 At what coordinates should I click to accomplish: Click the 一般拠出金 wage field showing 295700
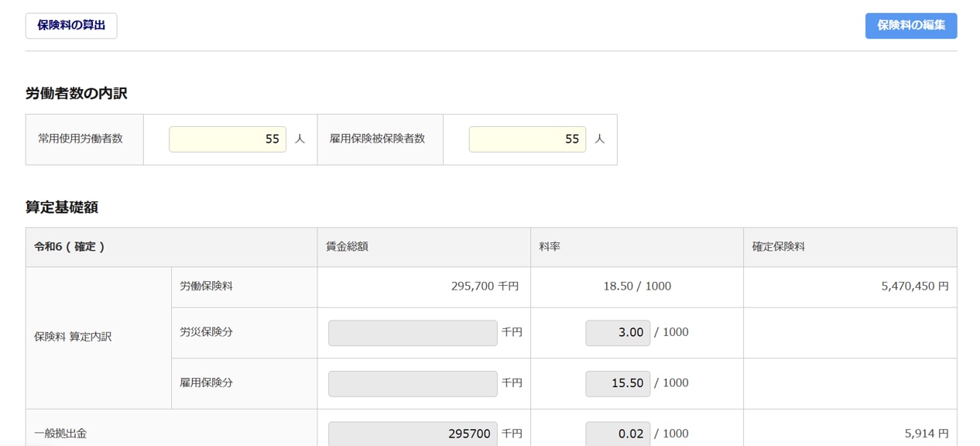click(x=413, y=434)
